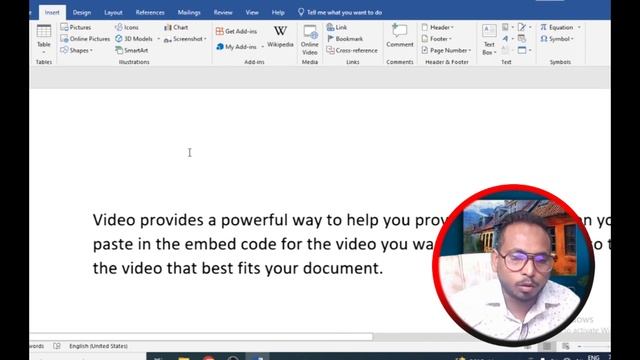Insert a Signature Line
Screen dimensions: 640x360
pyautogui.click(x=522, y=27)
